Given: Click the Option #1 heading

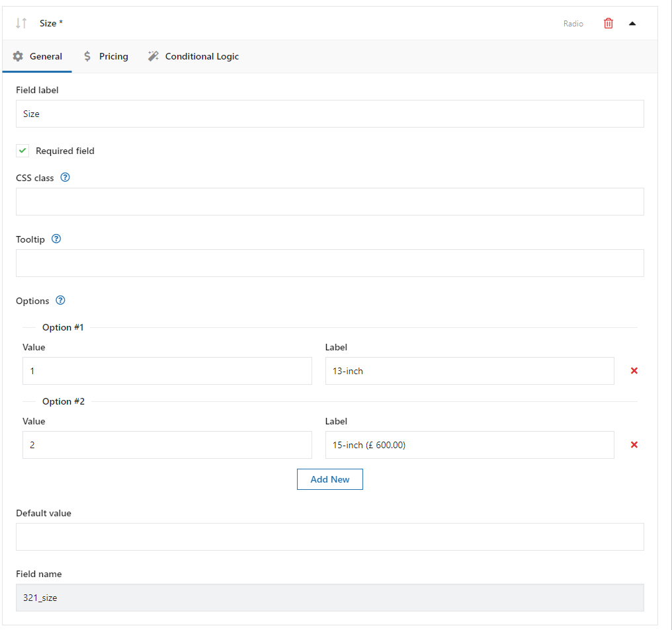Looking at the screenshot, I should [63, 327].
